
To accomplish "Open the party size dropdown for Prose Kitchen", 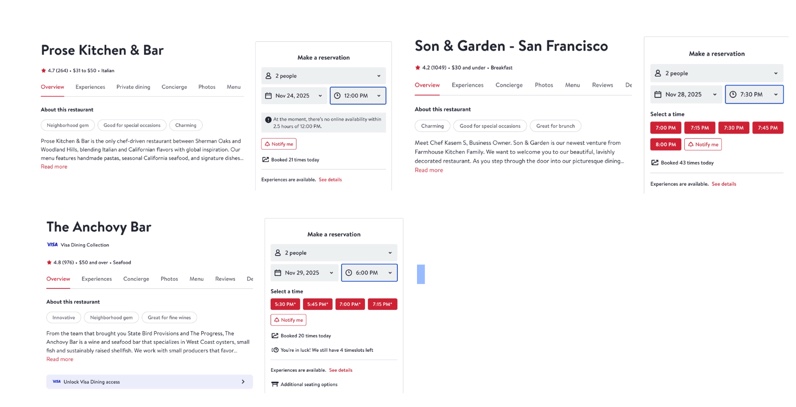I will pyautogui.click(x=323, y=76).
